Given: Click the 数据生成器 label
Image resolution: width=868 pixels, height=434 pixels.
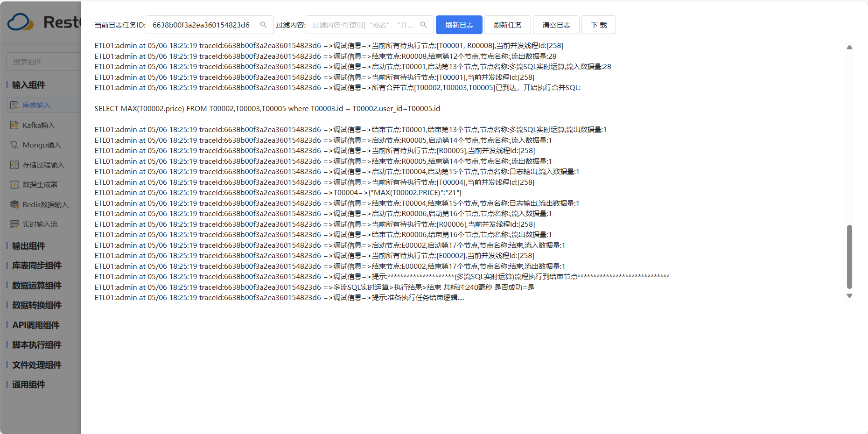Looking at the screenshot, I should pyautogui.click(x=40, y=185).
